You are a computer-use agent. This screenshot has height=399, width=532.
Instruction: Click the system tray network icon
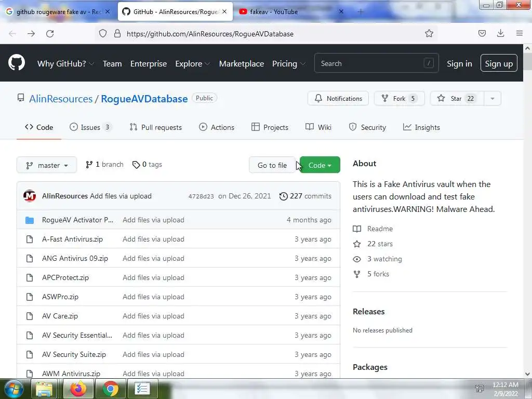pyautogui.click(x=480, y=389)
